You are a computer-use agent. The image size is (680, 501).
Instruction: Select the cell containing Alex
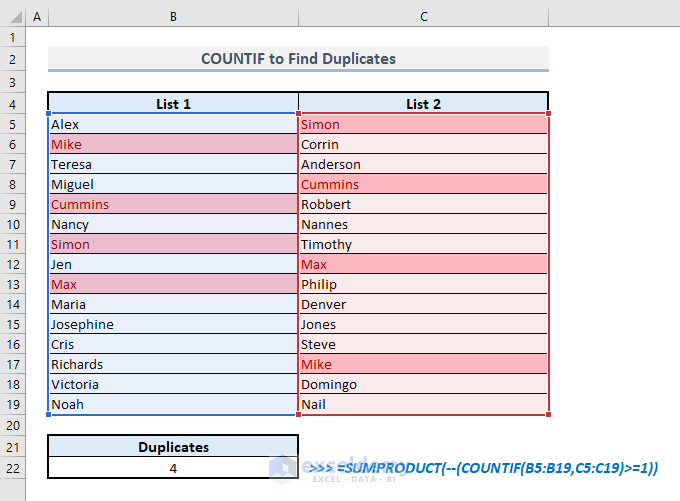pos(173,125)
